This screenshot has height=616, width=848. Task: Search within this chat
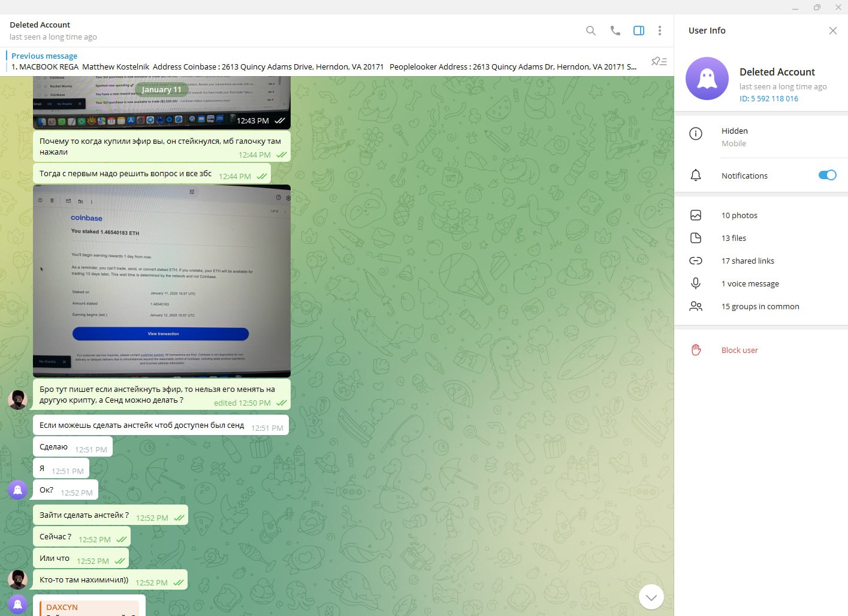coord(591,31)
